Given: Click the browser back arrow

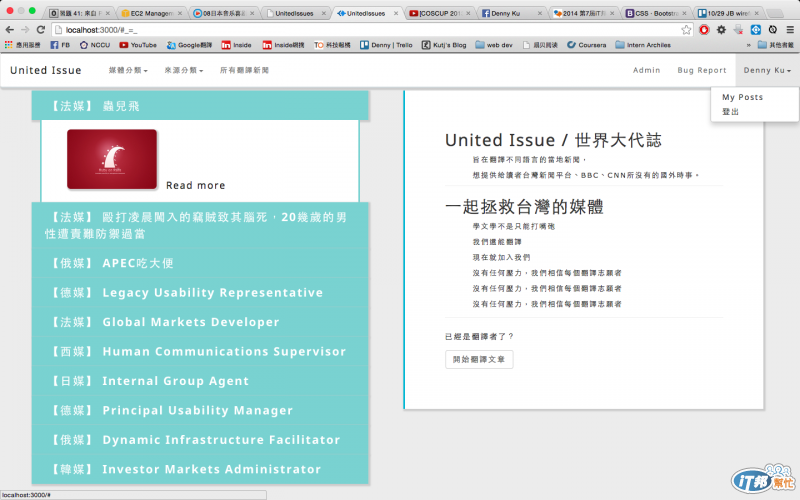Looking at the screenshot, I should tap(9, 30).
